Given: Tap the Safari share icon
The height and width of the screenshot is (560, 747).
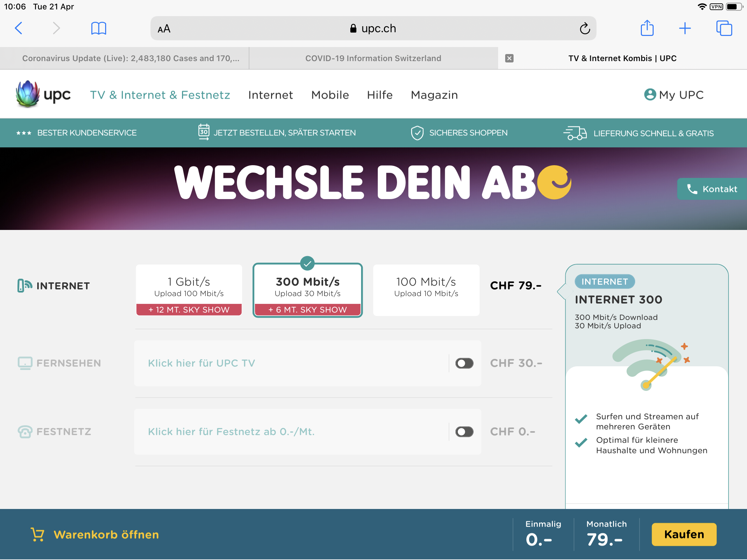Looking at the screenshot, I should 647,28.
